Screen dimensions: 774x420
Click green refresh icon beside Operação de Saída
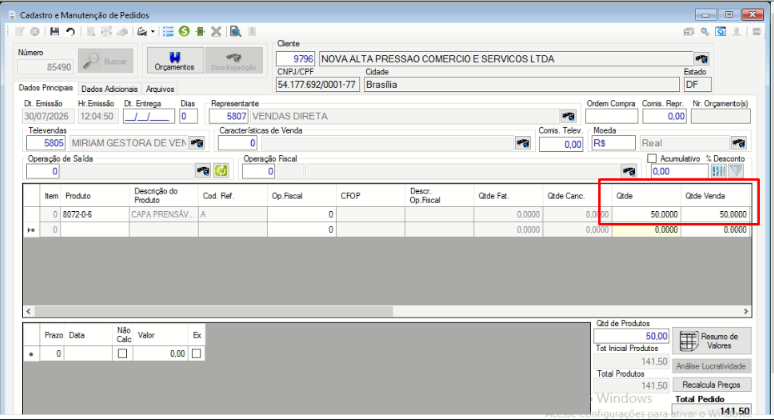221,171
